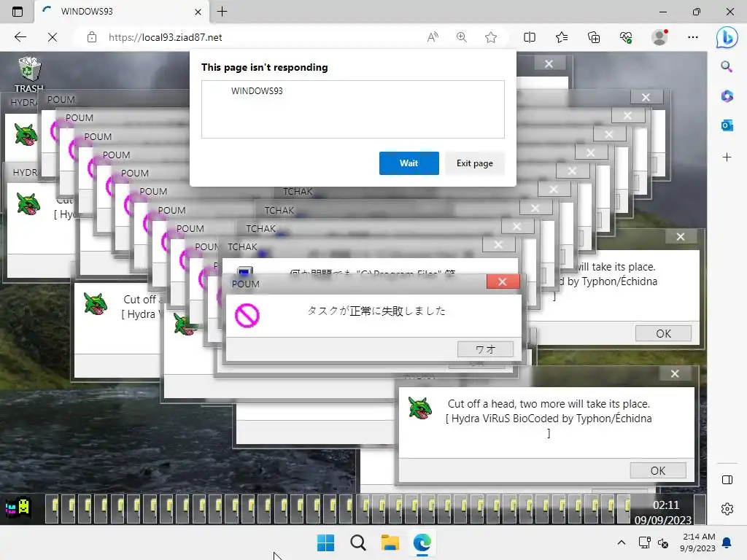Click Exit page button
The width and height of the screenshot is (747, 560).
click(x=474, y=163)
